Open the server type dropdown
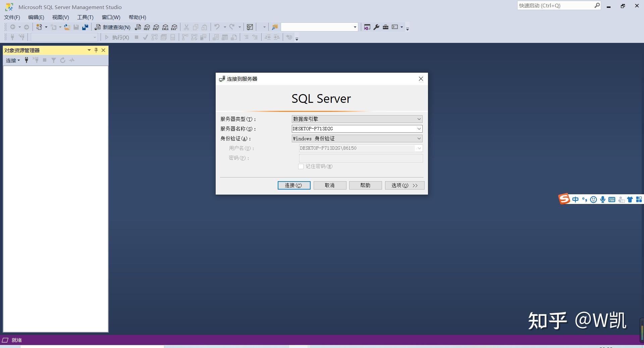The height and width of the screenshot is (348, 644). (x=419, y=119)
